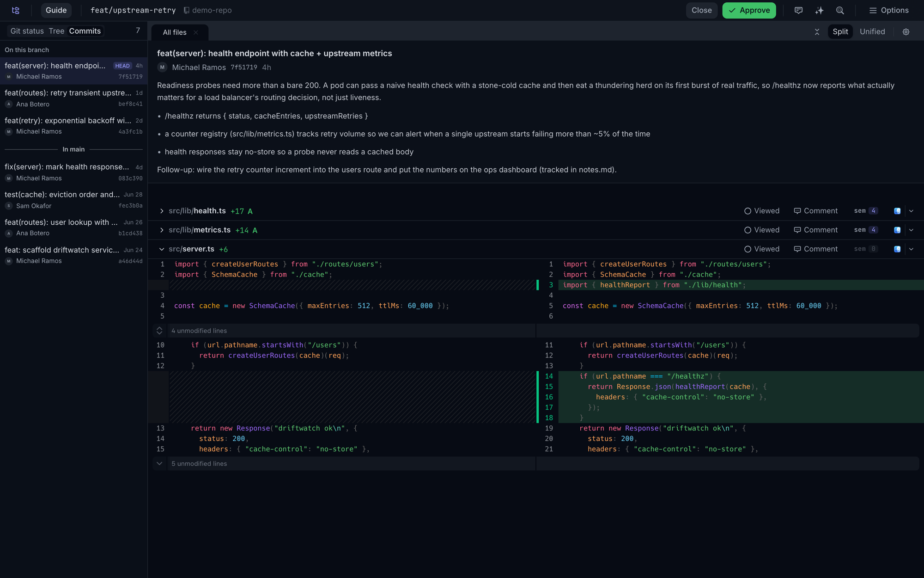This screenshot has width=924, height=578.
Task: Select commit feat(routes): retry transient upstream
Action: point(73,98)
